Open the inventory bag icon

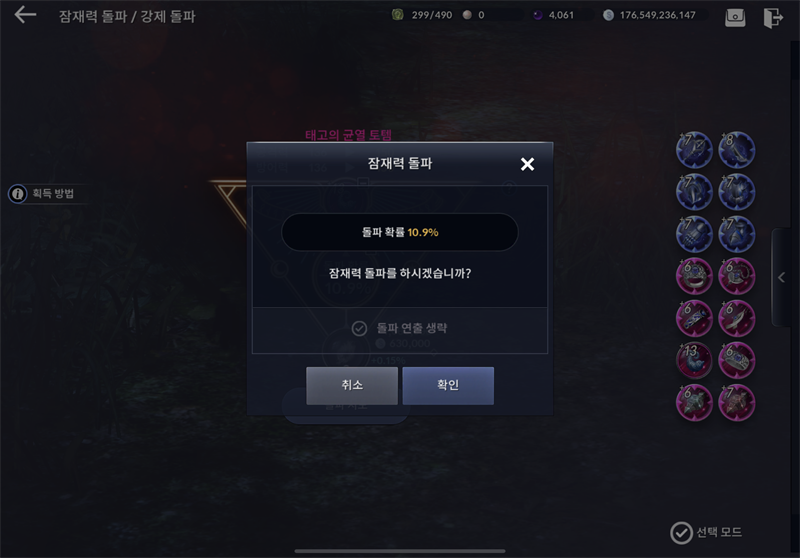click(x=735, y=17)
